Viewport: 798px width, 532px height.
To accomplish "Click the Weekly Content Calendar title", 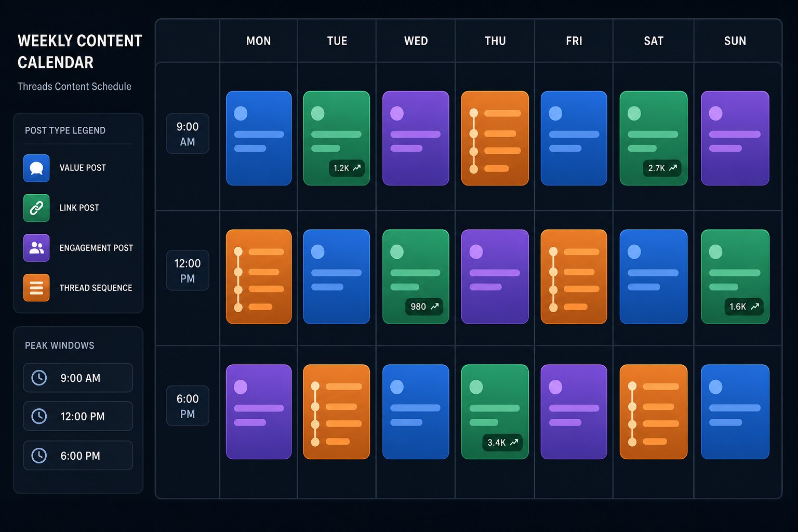I will (x=79, y=51).
